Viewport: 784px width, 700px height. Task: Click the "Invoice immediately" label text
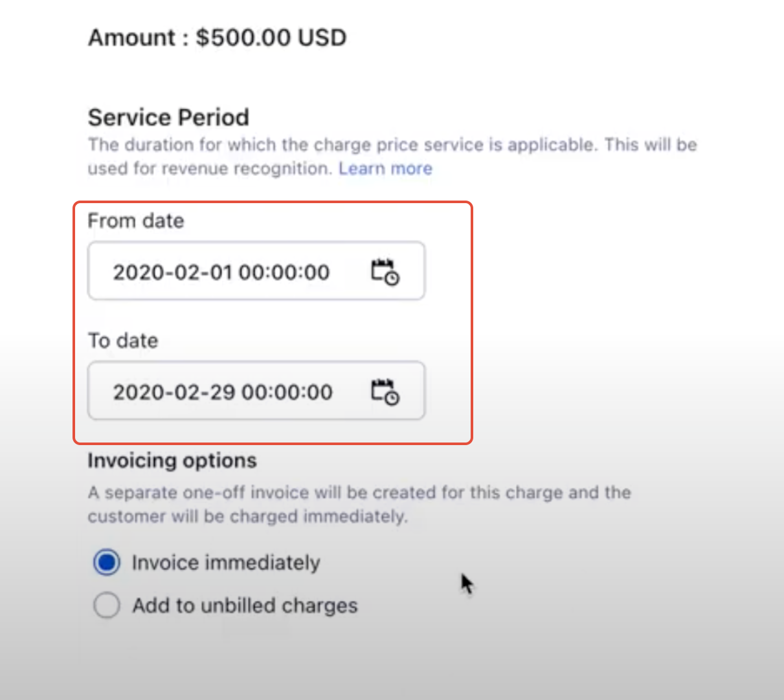point(226,563)
